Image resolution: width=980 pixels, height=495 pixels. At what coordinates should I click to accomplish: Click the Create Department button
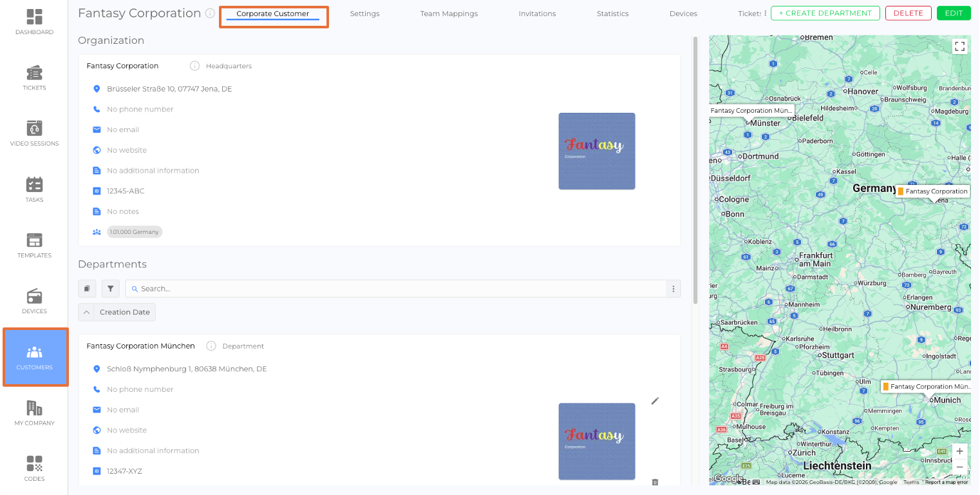[825, 13]
